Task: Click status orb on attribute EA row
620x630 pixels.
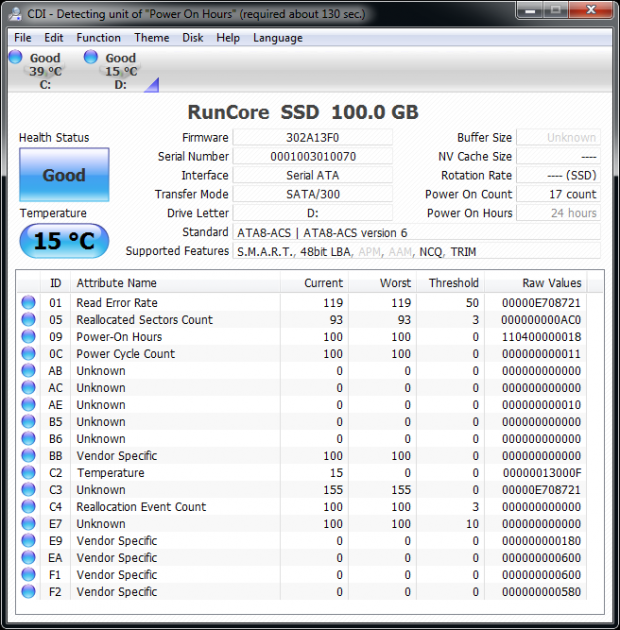Action: click(x=29, y=557)
